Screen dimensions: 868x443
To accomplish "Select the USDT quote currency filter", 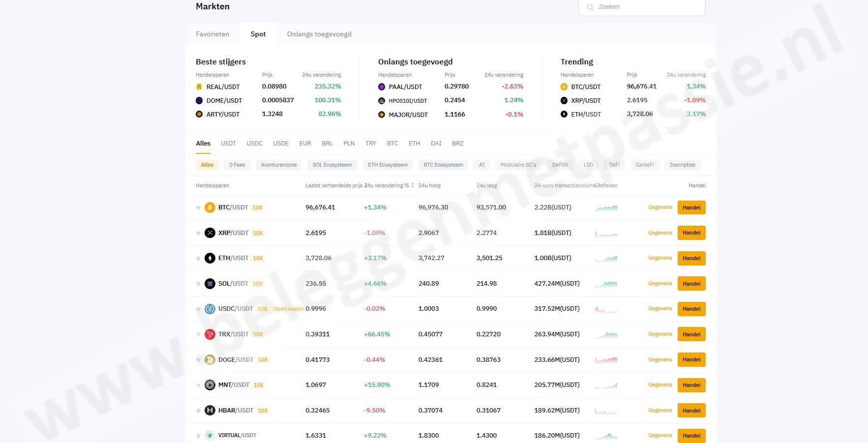I will 228,144.
